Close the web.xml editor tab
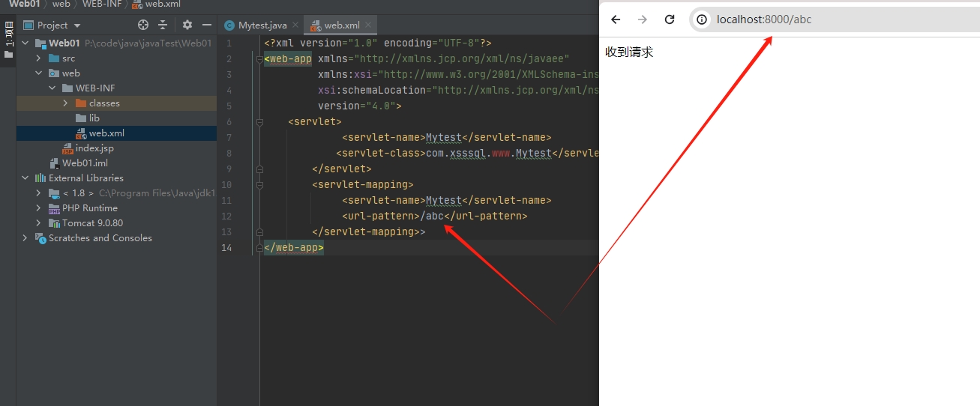980x406 pixels. tap(368, 25)
